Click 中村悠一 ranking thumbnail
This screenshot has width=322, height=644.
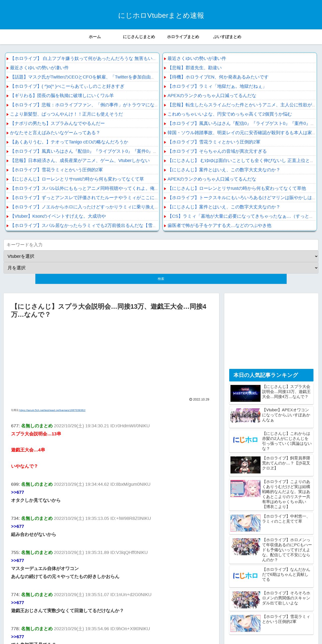click(x=246, y=523)
